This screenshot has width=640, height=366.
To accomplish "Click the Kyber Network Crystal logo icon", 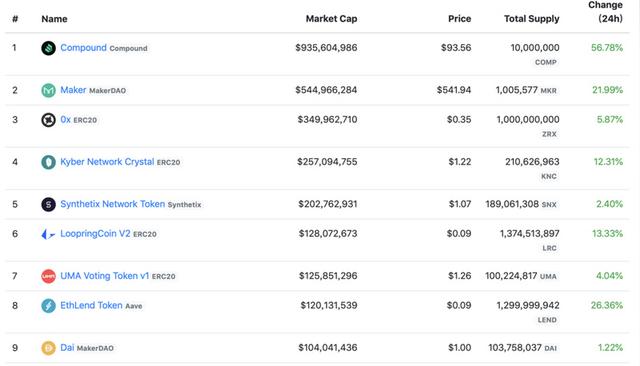I will point(48,162).
